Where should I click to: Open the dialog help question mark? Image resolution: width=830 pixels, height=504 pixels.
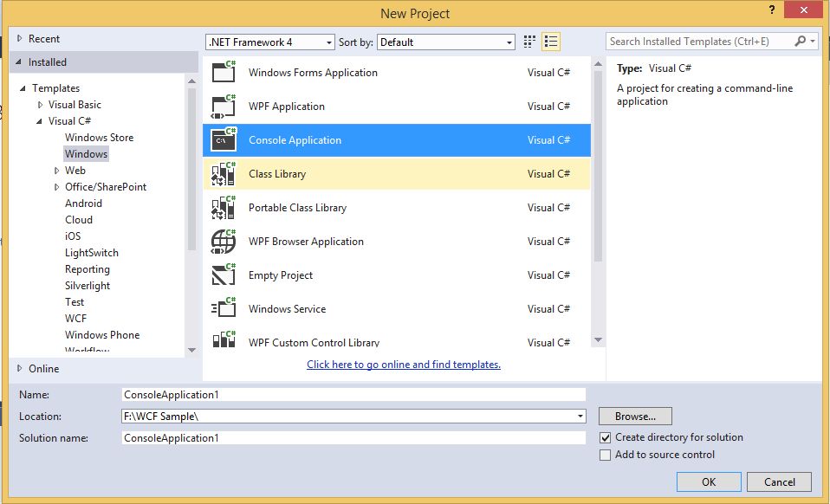(772, 10)
